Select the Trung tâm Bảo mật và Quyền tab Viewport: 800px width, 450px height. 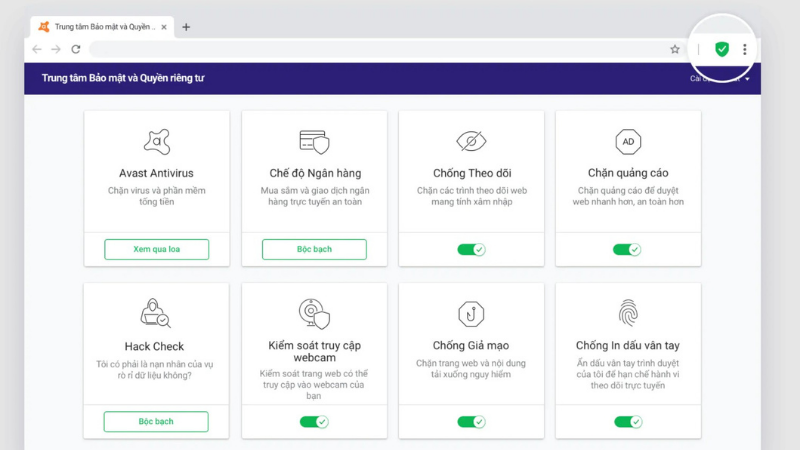pos(102,27)
